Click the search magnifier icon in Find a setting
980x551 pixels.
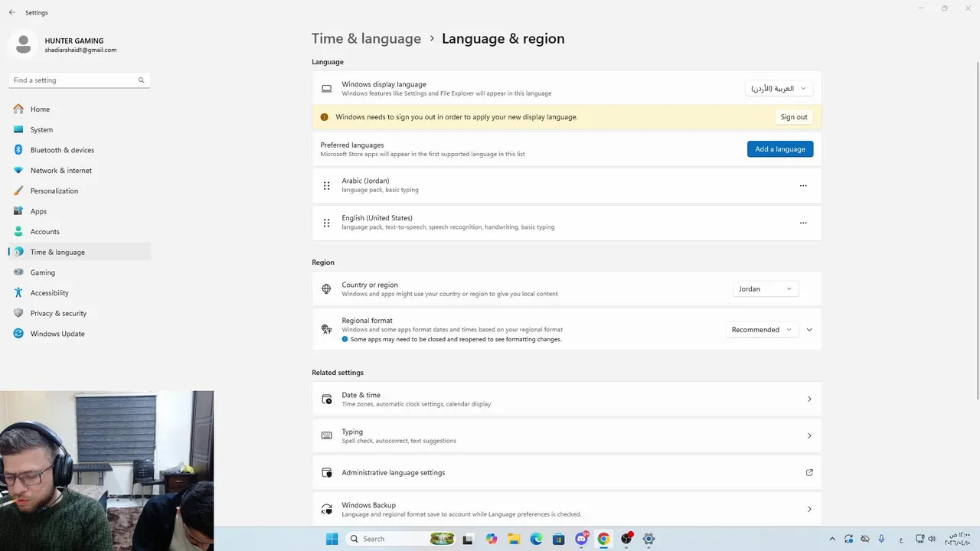coord(141,80)
